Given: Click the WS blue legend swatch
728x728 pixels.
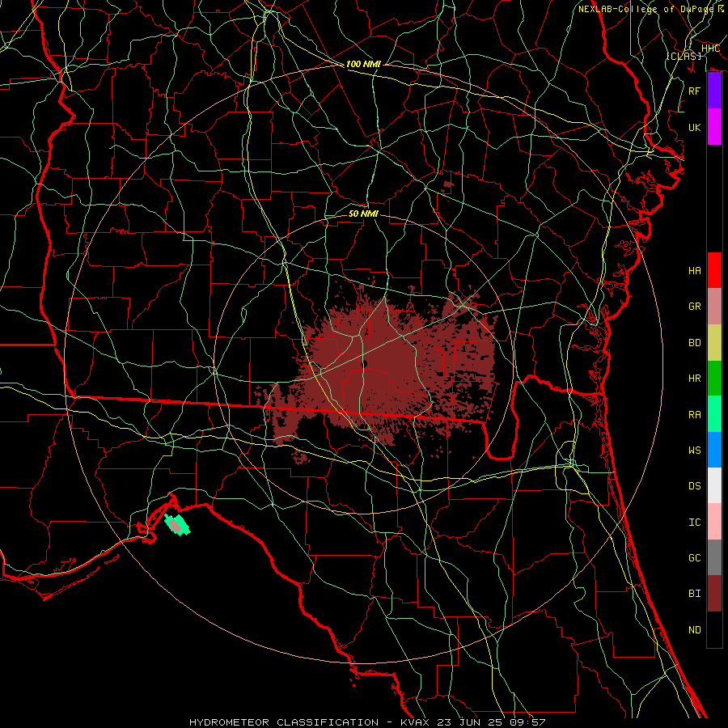Looking at the screenshot, I should pyautogui.click(x=714, y=450).
